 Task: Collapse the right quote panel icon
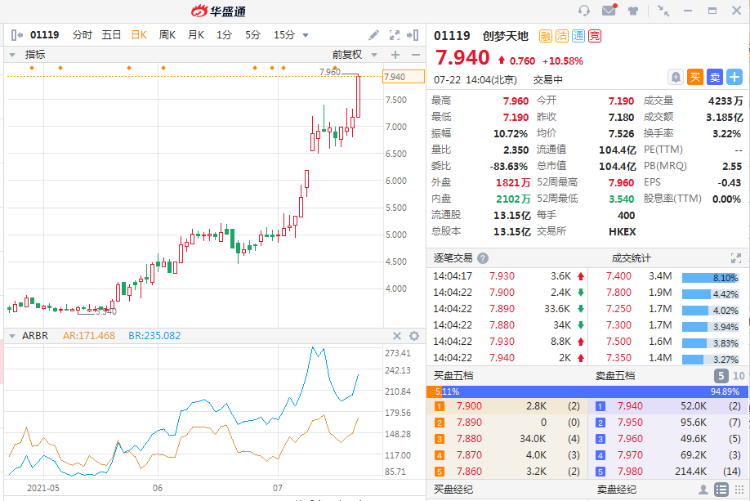click(413, 35)
